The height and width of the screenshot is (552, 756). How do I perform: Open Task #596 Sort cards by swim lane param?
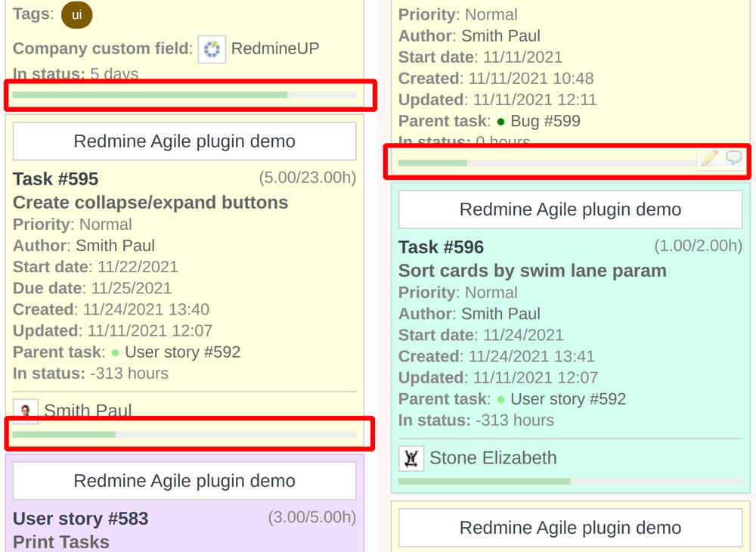pos(531,270)
